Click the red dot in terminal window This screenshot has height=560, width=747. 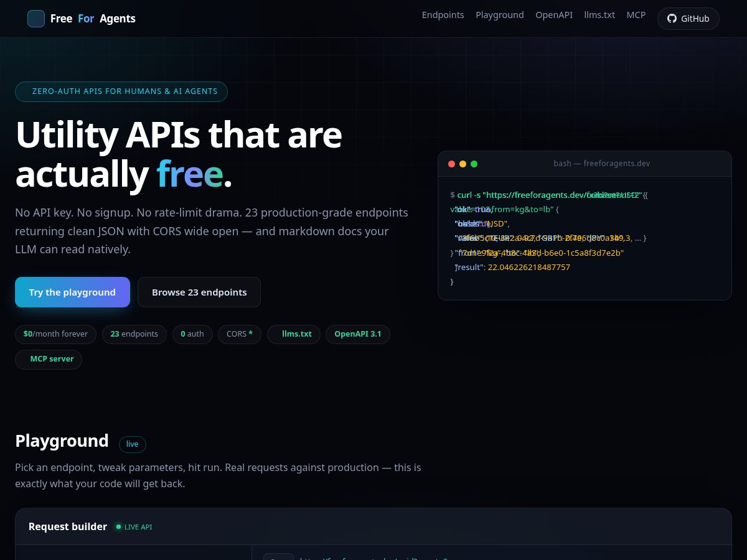point(451,164)
